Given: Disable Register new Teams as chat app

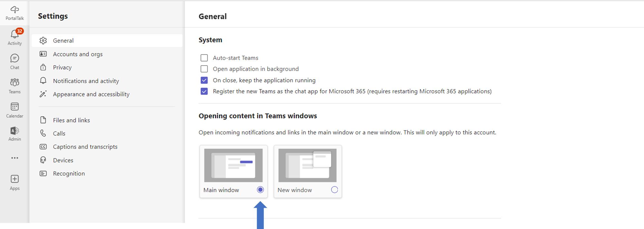Looking at the screenshot, I should pos(204,91).
